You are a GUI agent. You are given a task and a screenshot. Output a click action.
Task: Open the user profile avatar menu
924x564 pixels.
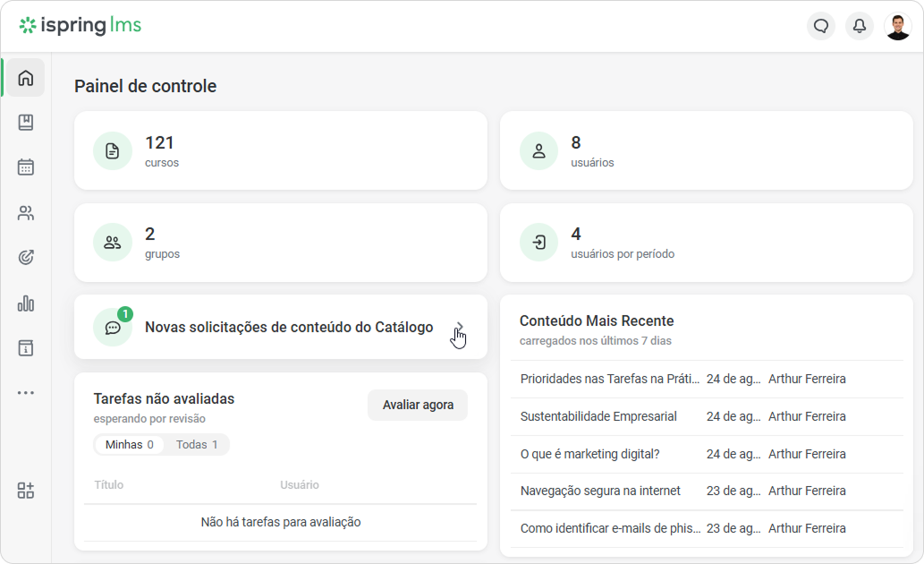898,26
